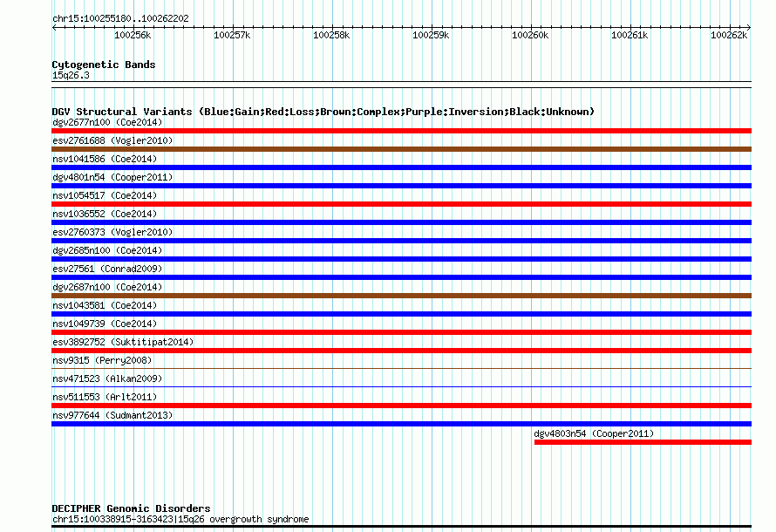Viewport: 776px width, 532px height.
Task: Select the esv2761688 (Vogler2010) brown bar
Action: coord(401,149)
